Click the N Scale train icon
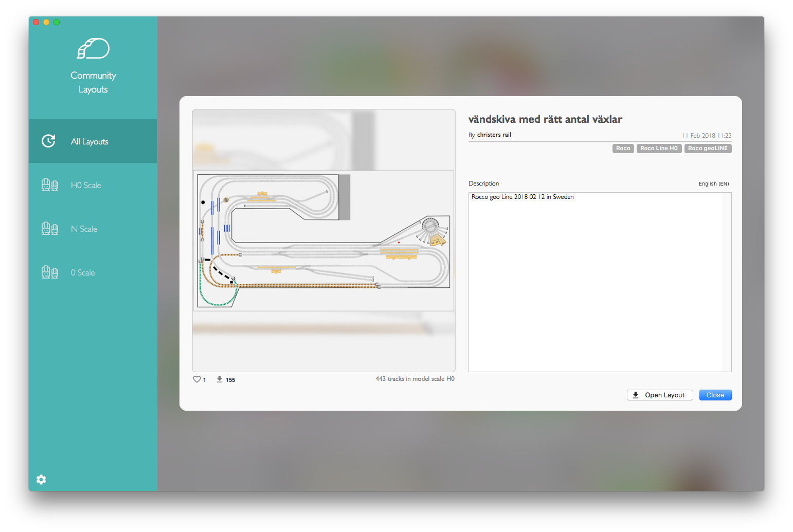Viewport: 793px width, 532px height. [50, 229]
